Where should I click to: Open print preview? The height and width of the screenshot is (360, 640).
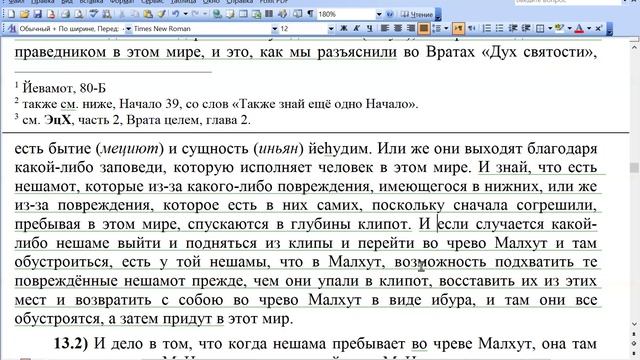point(79,14)
